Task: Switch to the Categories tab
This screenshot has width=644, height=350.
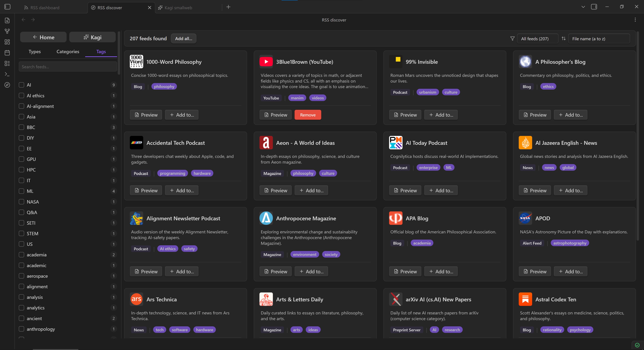Action: point(68,52)
